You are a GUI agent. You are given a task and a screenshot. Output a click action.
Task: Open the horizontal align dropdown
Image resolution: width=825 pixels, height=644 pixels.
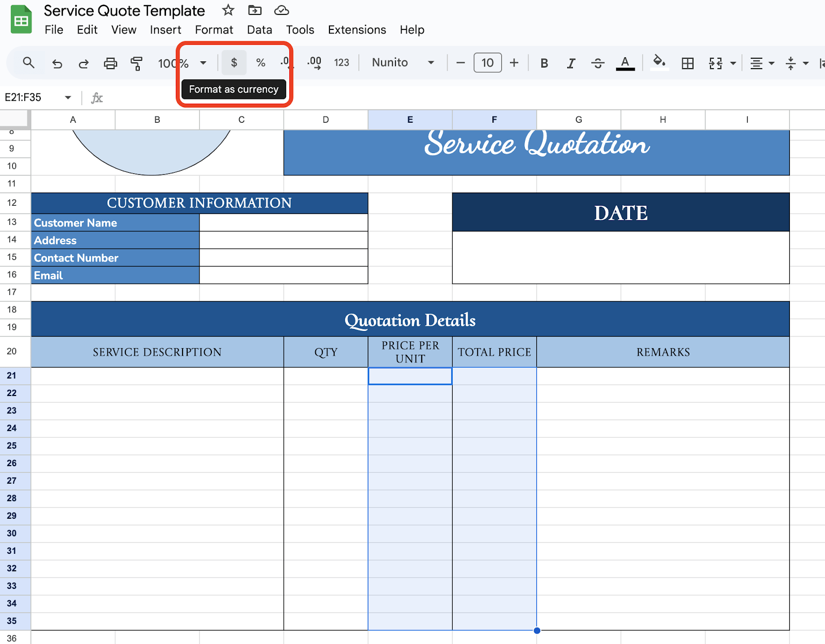pyautogui.click(x=762, y=63)
